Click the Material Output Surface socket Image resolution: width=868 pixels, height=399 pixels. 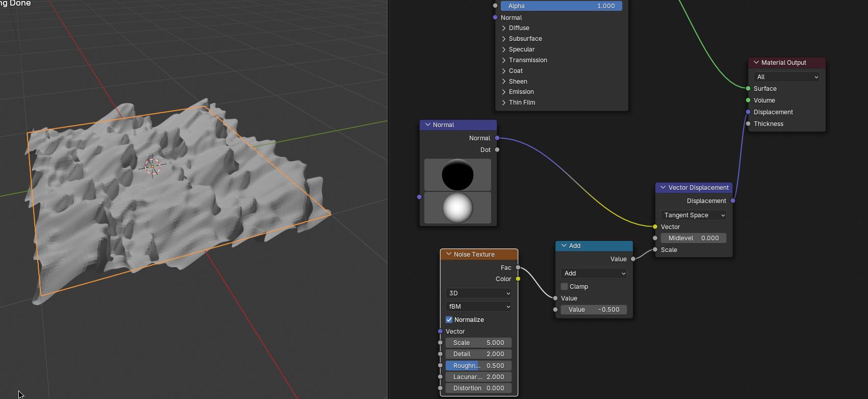tap(748, 89)
